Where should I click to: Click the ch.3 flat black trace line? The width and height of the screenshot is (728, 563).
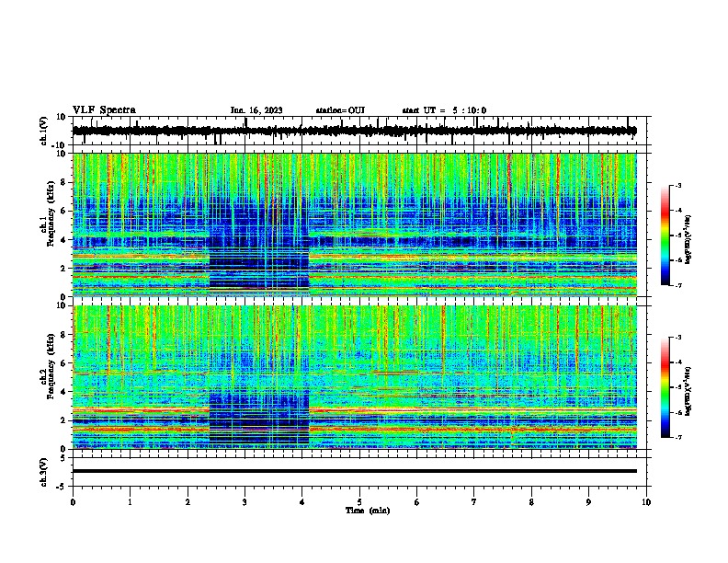pyautogui.click(x=354, y=471)
